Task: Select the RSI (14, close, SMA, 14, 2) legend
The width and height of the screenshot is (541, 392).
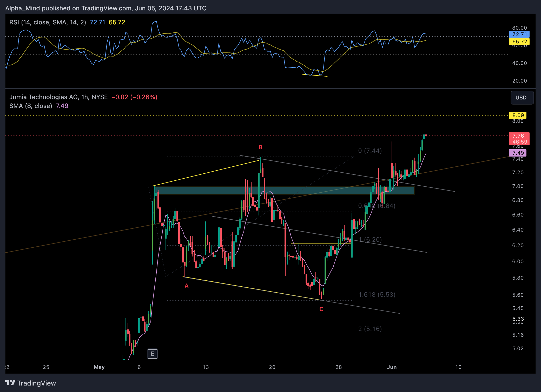Action: point(48,22)
